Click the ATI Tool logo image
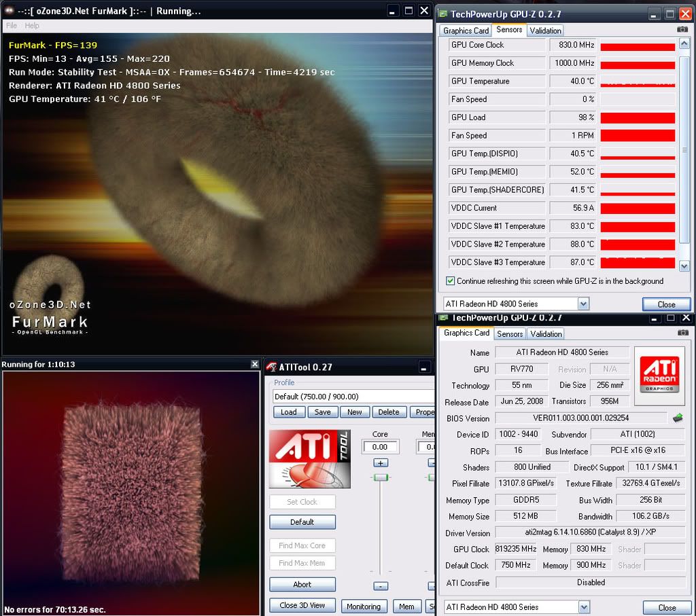This screenshot has width=696, height=616. [x=310, y=458]
